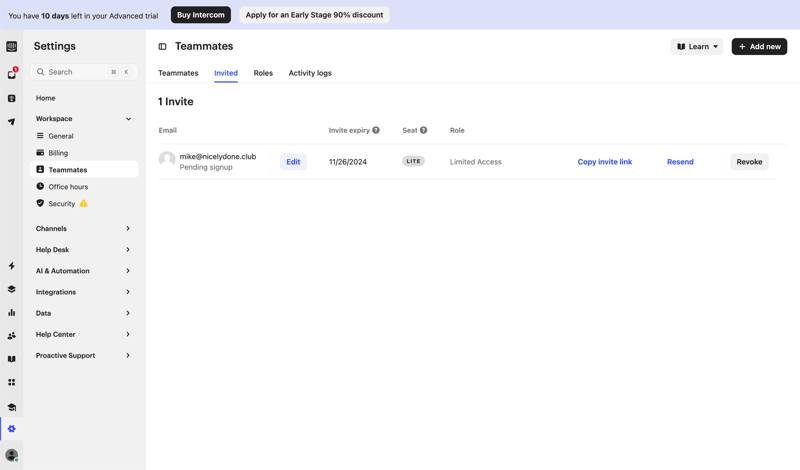Collapse the Workspace section

128,119
